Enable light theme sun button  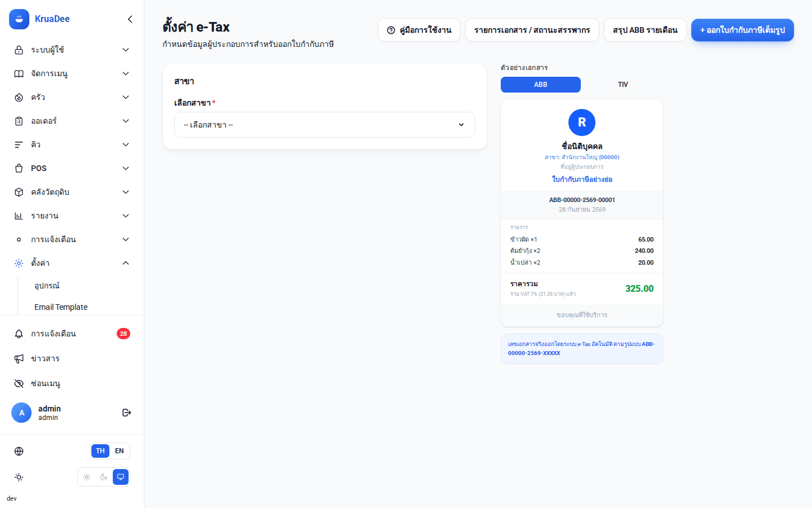87,477
